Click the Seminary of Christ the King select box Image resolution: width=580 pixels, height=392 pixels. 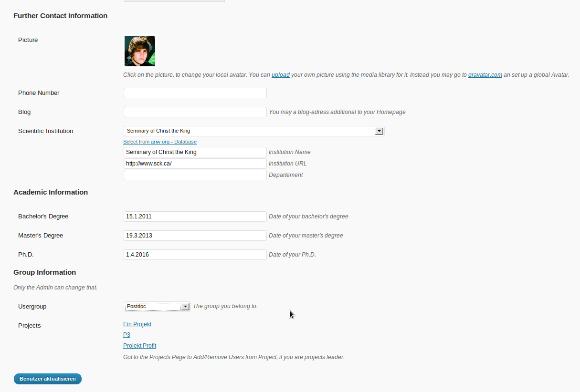tap(253, 131)
